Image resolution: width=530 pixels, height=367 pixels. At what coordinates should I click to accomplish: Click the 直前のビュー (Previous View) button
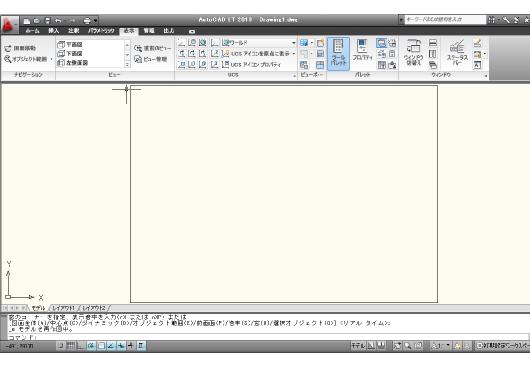[x=152, y=48]
